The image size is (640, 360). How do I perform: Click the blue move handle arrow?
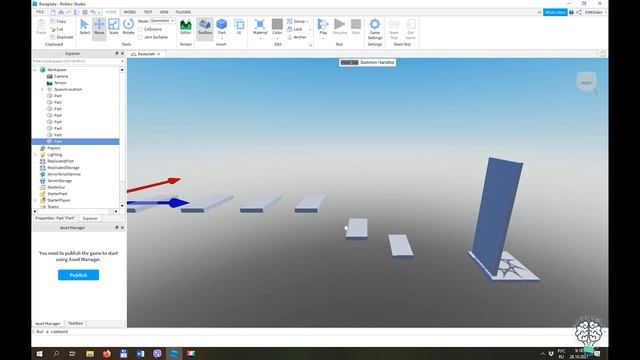178,202
